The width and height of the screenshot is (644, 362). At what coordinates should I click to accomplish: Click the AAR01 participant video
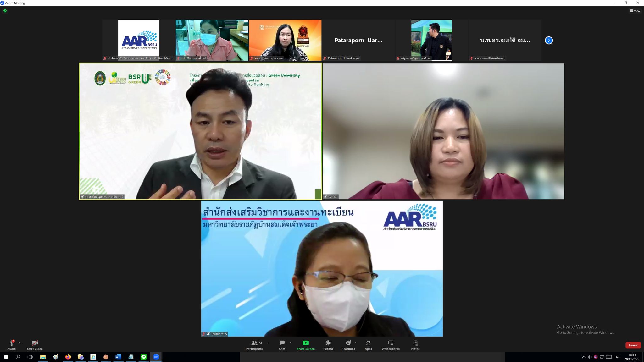coord(443,131)
